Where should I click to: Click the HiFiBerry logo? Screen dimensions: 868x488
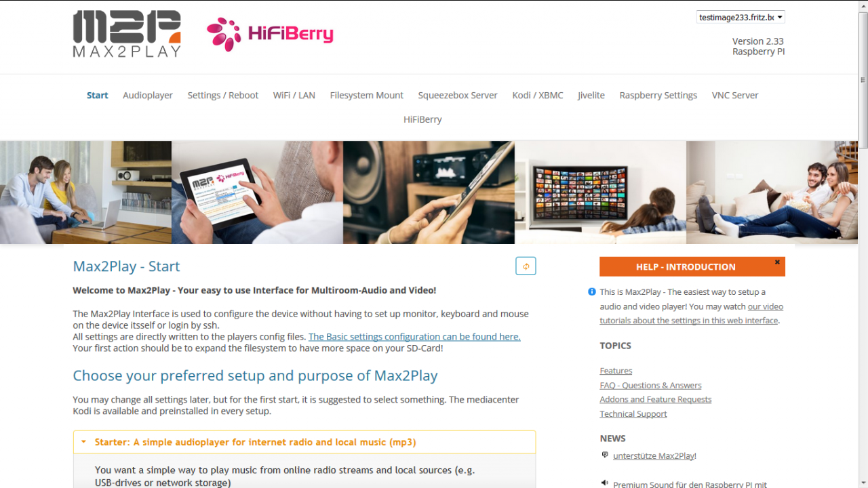coord(270,35)
